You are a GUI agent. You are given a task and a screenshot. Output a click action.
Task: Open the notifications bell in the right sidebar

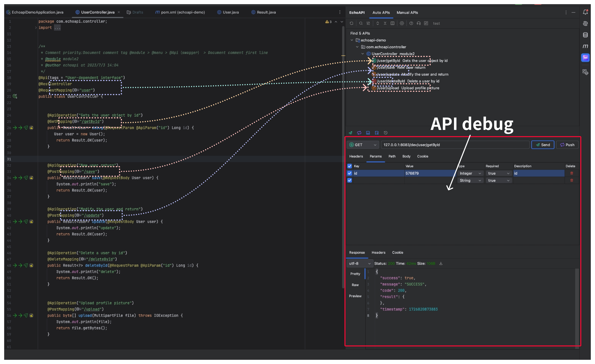pyautogui.click(x=585, y=12)
